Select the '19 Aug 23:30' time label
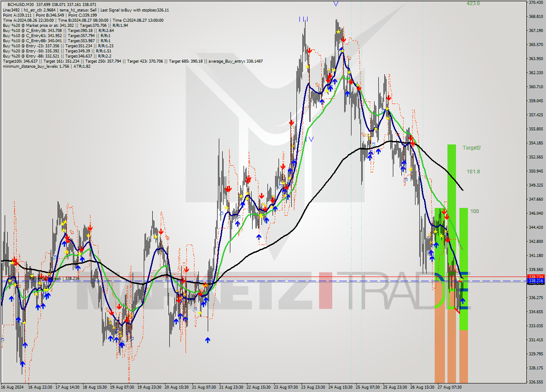 point(149,387)
